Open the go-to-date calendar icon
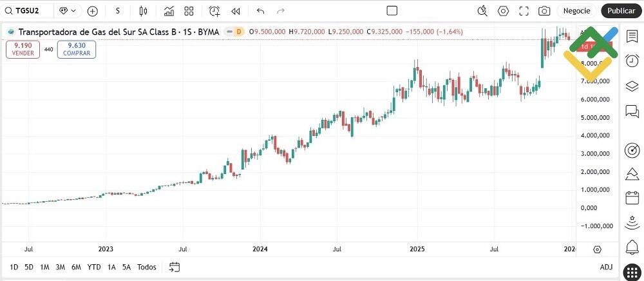The height and width of the screenshot is (281, 644). [x=175, y=267]
